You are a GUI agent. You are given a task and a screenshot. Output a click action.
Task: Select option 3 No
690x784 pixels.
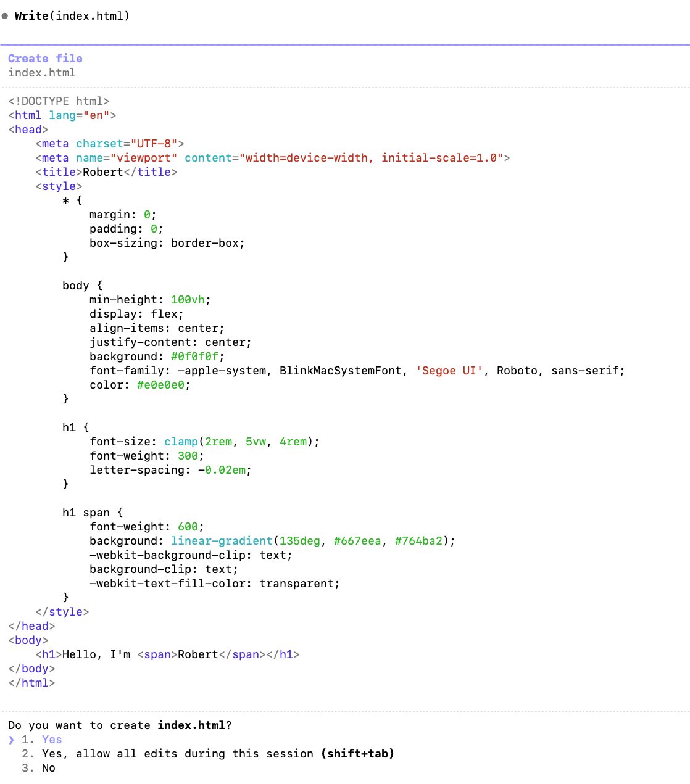[48, 768]
